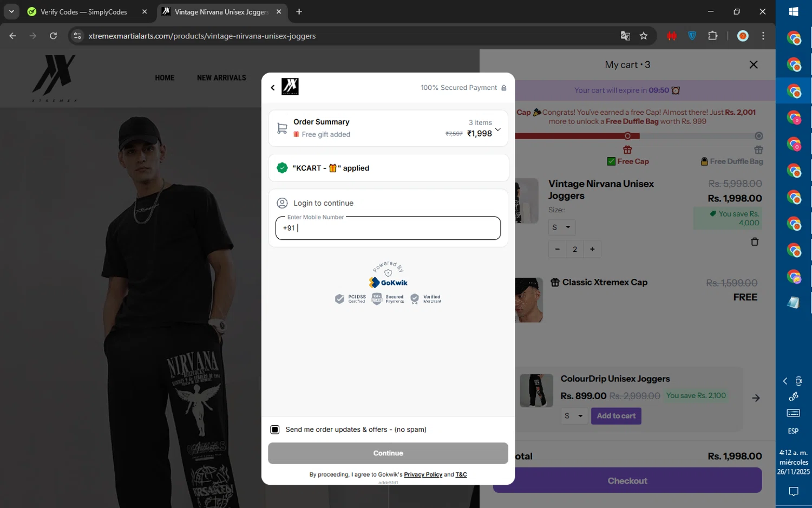Open the tab search dropdown
This screenshot has width=812, height=508.
click(x=11, y=11)
